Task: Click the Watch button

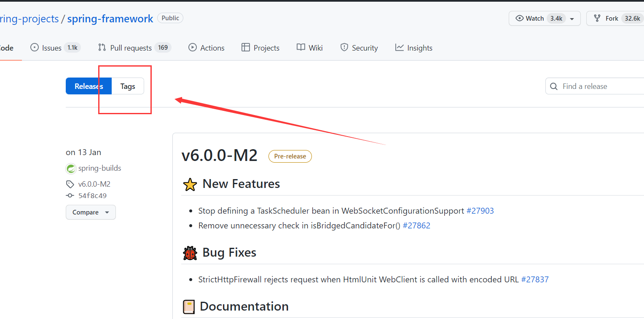Action: pos(545,19)
